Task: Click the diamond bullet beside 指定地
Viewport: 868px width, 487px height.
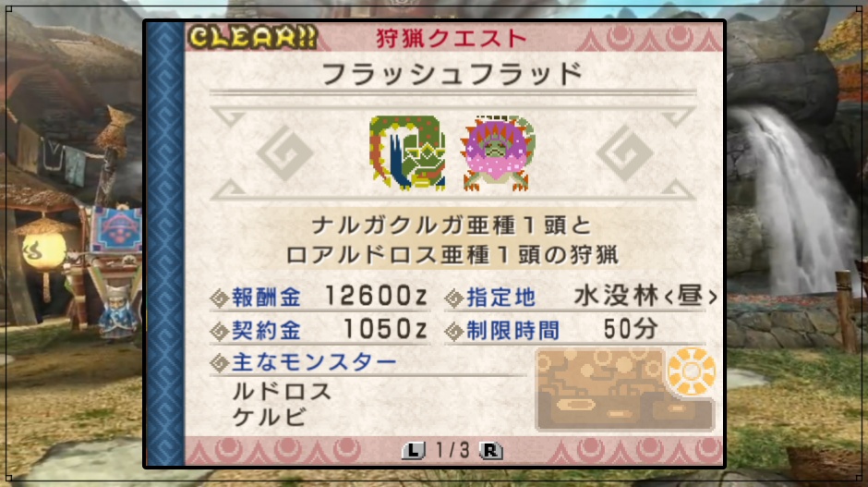Action: 454,298
